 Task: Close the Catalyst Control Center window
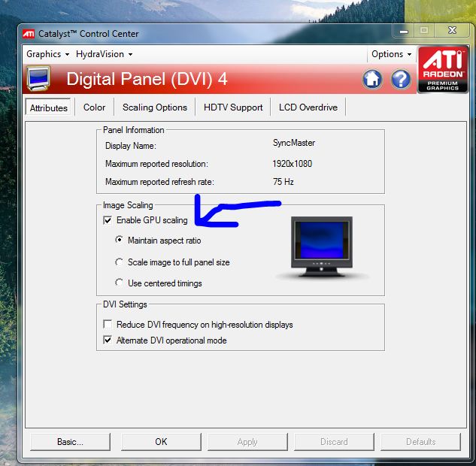coord(453,30)
